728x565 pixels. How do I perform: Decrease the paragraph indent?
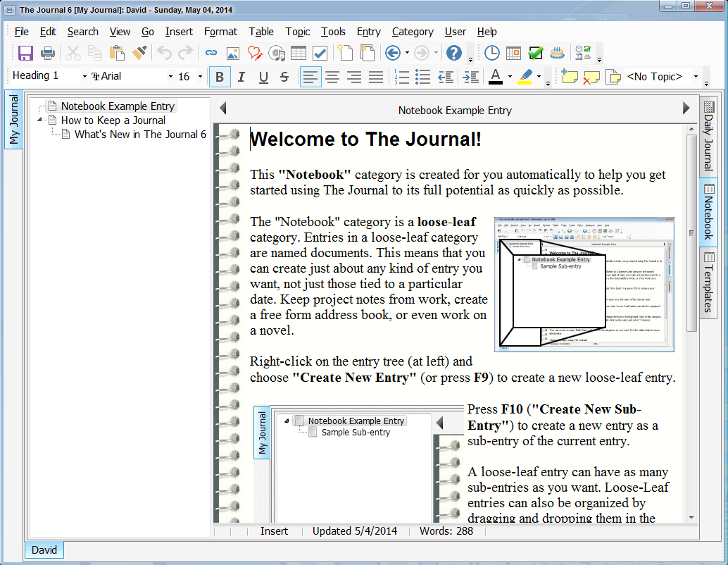tap(446, 77)
